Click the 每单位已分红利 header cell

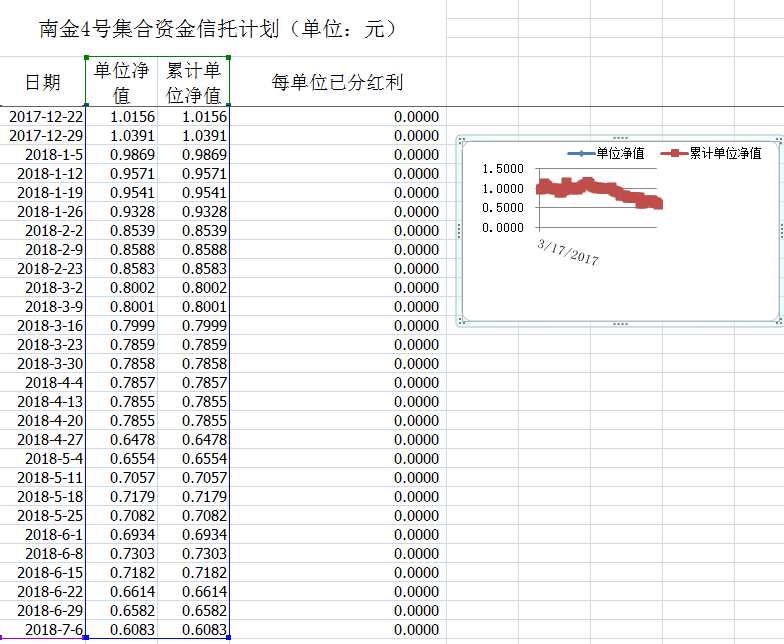pos(337,82)
